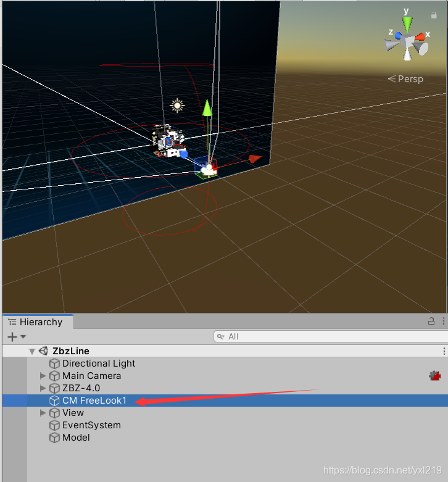
Task: Expand the View object foldout
Action: click(43, 412)
